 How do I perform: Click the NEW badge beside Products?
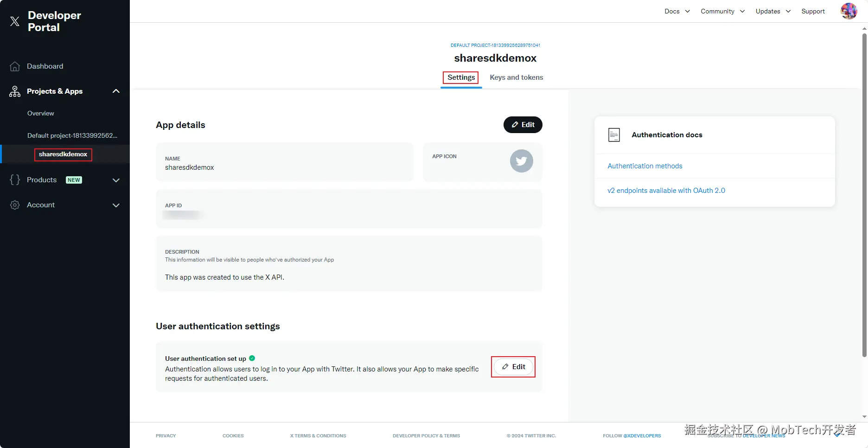(74, 180)
